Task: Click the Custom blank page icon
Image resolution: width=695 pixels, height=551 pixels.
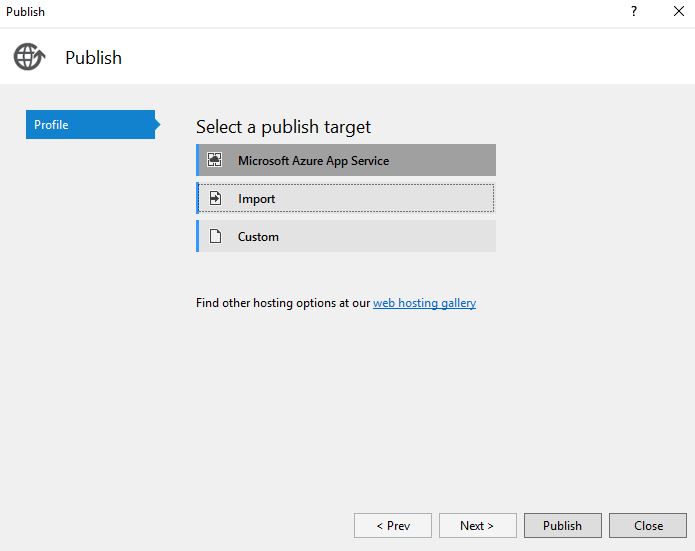Action: tap(215, 236)
